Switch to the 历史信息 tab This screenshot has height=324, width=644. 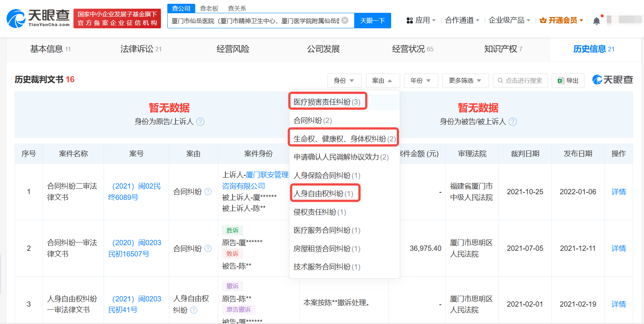point(594,49)
